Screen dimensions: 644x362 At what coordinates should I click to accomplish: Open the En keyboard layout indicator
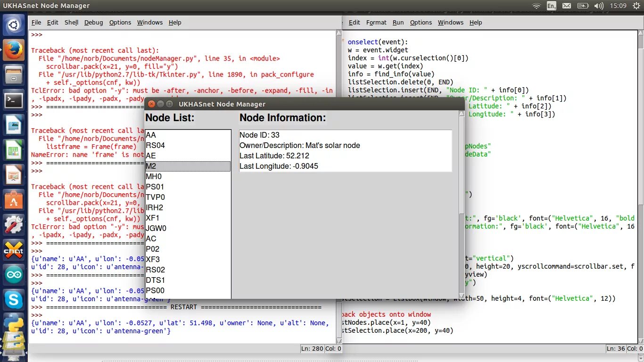(x=551, y=6)
